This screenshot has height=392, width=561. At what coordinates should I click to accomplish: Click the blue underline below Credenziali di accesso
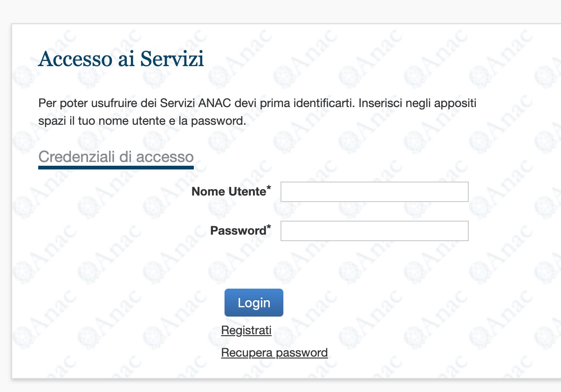click(116, 167)
